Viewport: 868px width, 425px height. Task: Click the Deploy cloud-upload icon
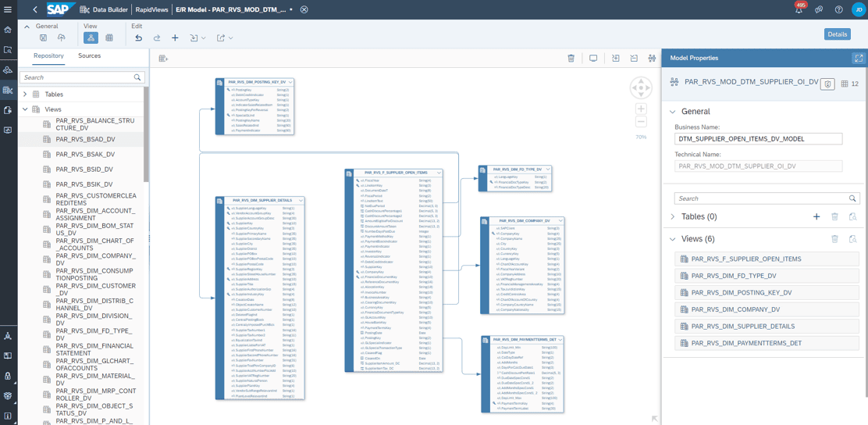pos(61,37)
